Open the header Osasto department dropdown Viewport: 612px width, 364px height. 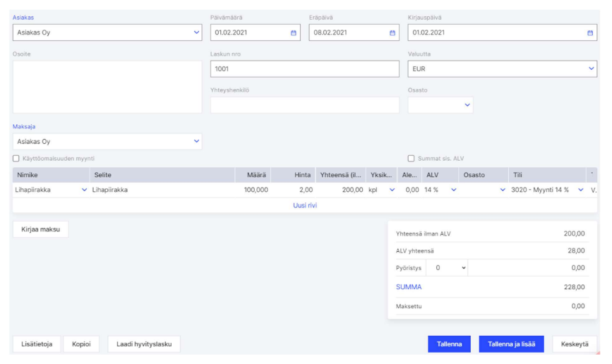pos(467,105)
